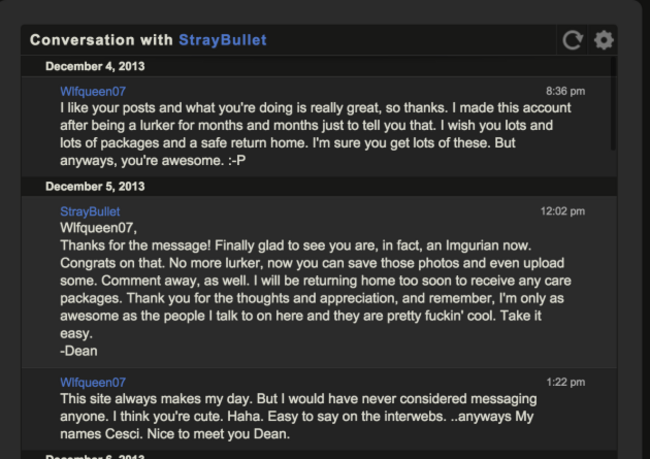
Task: Click 'Conversation with' title text
Action: (101, 40)
